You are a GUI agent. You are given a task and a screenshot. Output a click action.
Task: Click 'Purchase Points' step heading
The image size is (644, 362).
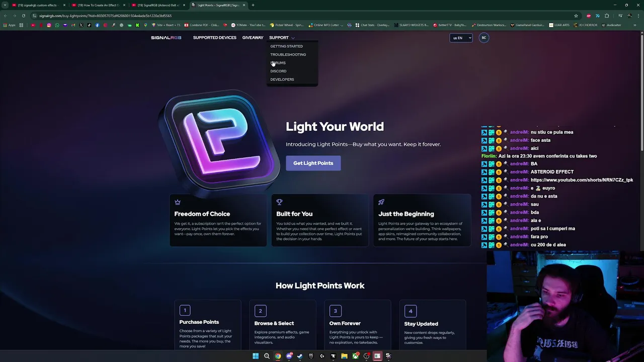tap(199, 322)
